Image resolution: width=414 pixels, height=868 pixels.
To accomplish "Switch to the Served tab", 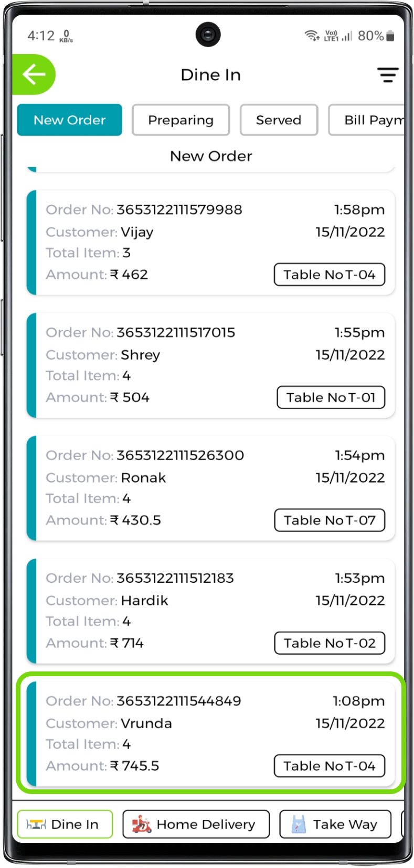I will coord(279,120).
